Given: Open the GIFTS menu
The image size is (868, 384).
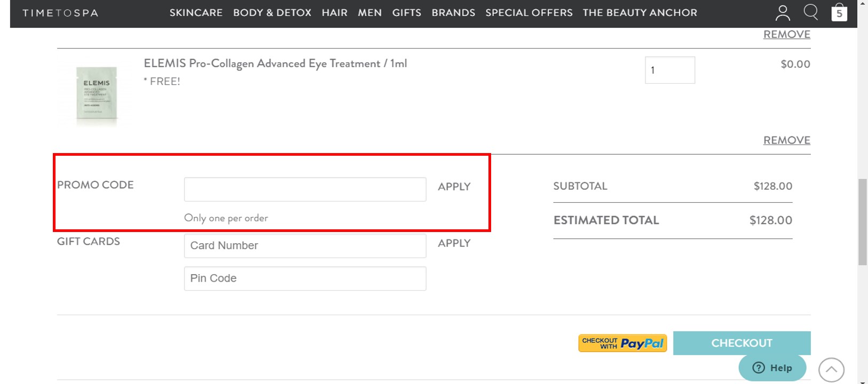Looking at the screenshot, I should click(407, 12).
